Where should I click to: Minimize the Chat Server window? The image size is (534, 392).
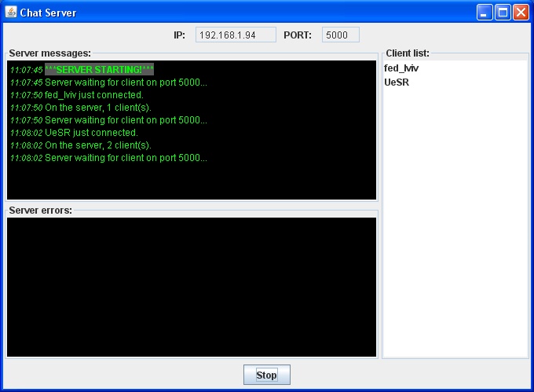pyautogui.click(x=485, y=12)
